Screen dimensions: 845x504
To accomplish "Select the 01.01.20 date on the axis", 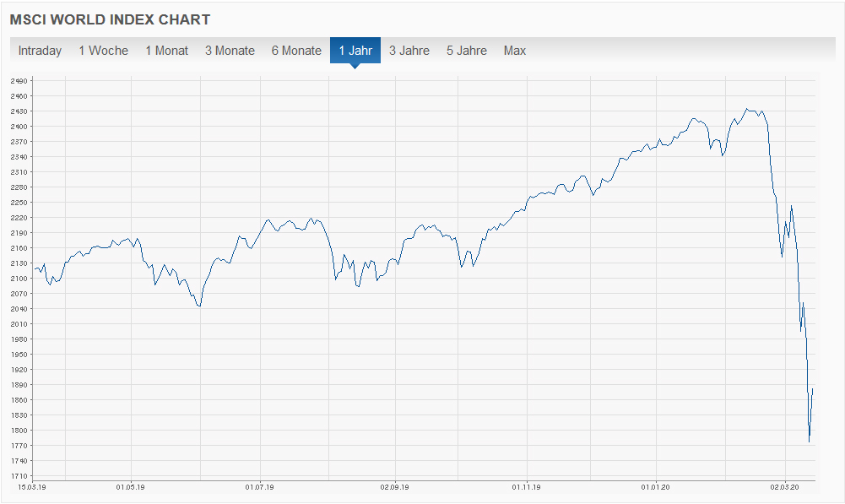I will [656, 487].
